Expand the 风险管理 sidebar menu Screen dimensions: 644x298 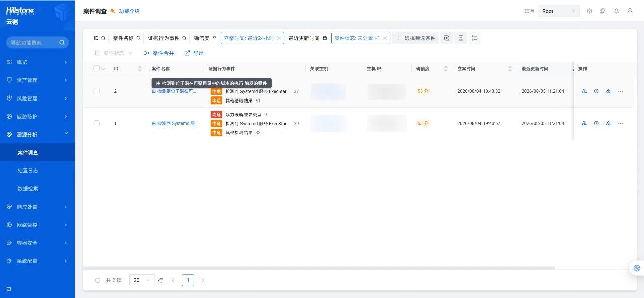tap(37, 98)
